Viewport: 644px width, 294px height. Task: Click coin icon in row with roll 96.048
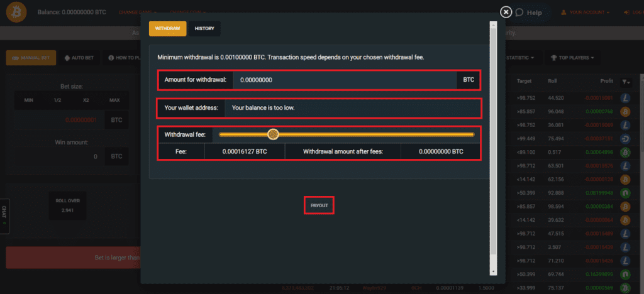point(625,112)
